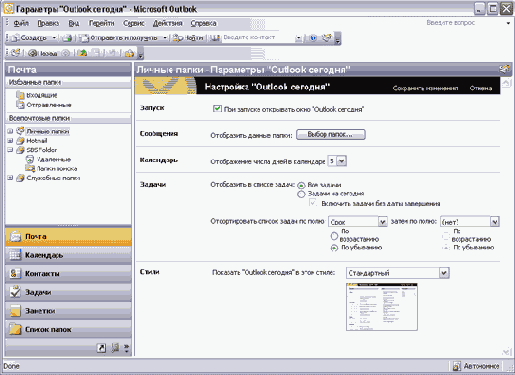Open the (нет) secondary sort dropdown

[495, 222]
